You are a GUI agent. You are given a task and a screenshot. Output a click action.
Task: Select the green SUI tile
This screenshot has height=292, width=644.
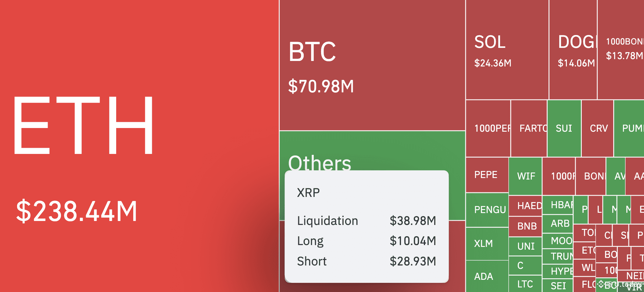coord(564,128)
